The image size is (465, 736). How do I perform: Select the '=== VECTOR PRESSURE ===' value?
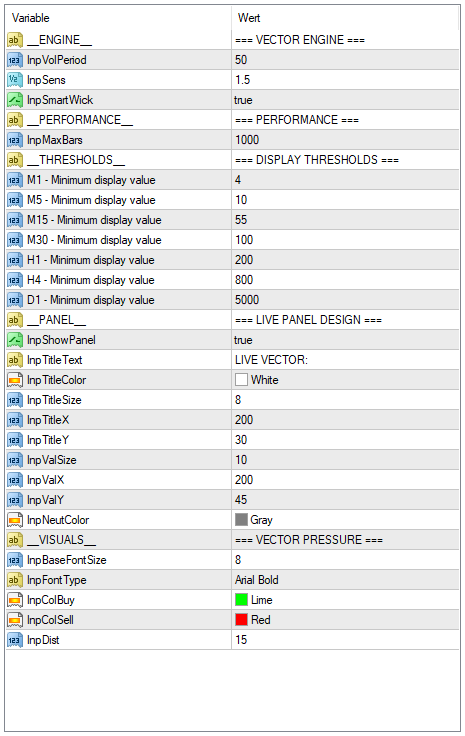(309, 540)
